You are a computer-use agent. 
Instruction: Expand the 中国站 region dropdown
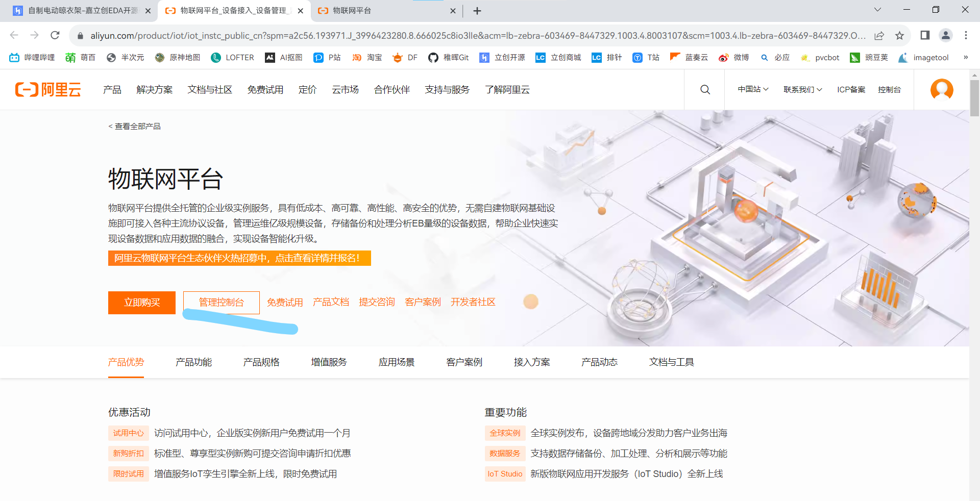pos(753,90)
